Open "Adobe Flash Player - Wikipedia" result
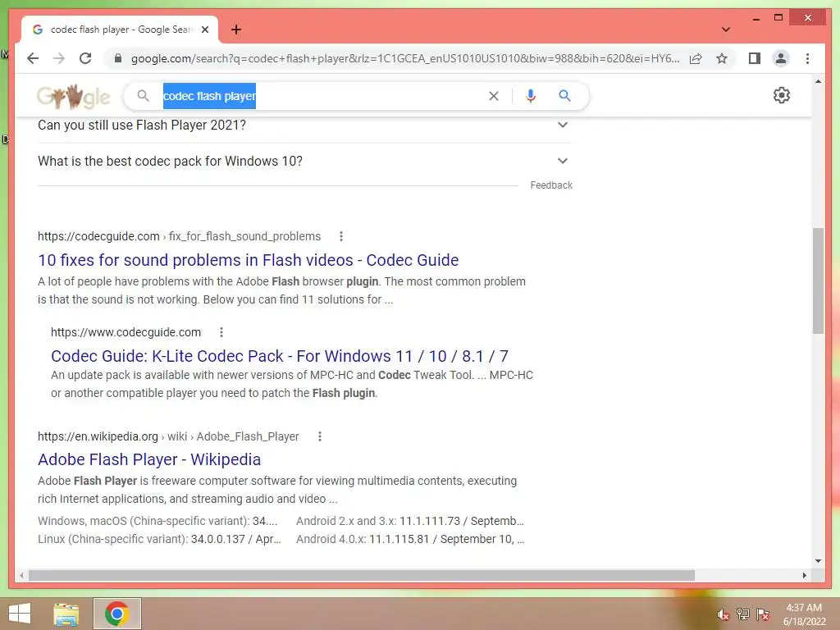840x630 pixels. (x=149, y=459)
